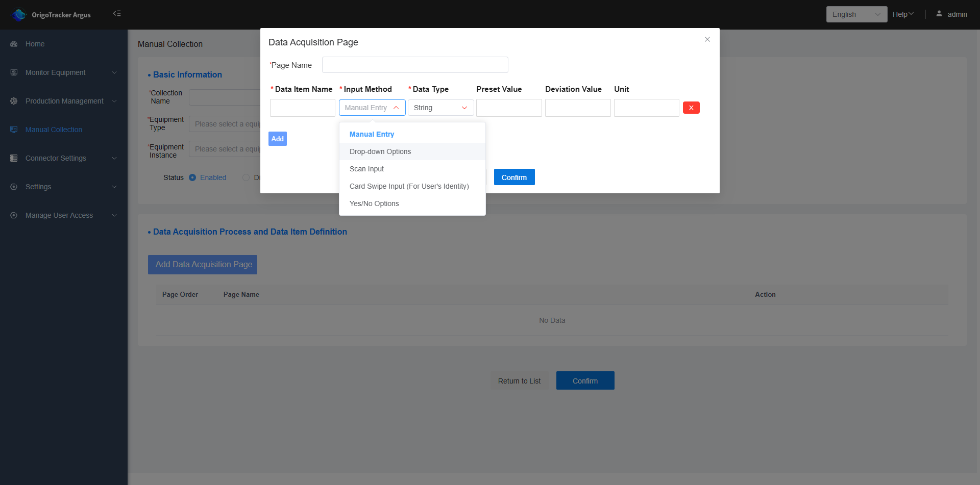Click the red delete row button
The height and width of the screenshot is (485, 980).
click(x=691, y=108)
